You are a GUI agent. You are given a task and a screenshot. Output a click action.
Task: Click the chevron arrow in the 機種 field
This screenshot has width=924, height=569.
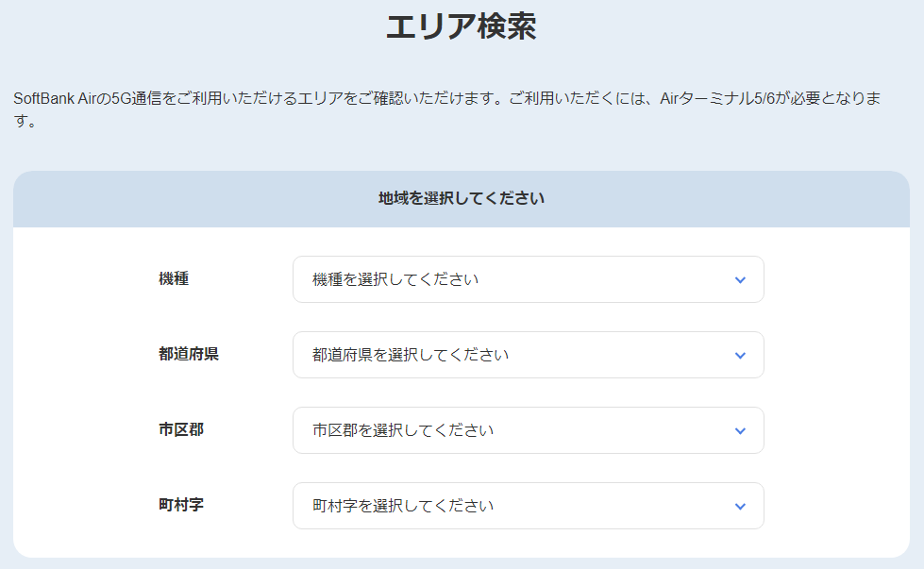pyautogui.click(x=740, y=280)
